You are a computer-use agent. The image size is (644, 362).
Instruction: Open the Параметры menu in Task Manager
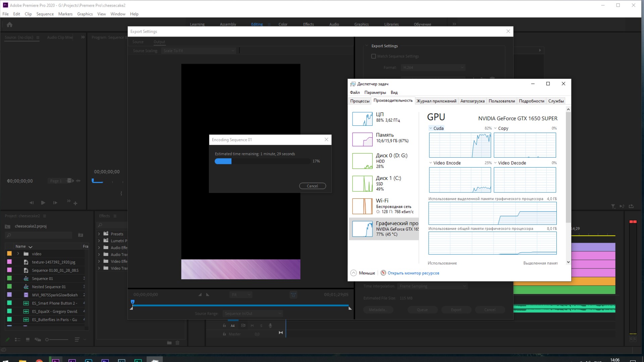point(375,93)
